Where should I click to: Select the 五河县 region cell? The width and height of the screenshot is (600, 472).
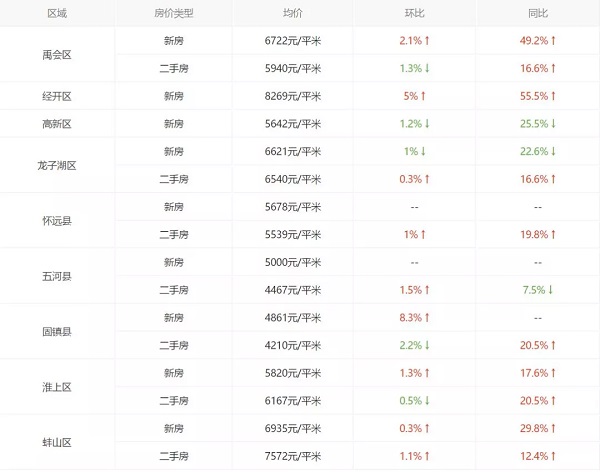click(57, 276)
